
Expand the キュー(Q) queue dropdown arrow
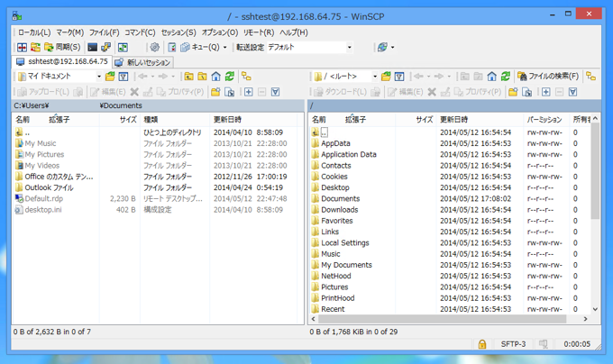[x=224, y=47]
